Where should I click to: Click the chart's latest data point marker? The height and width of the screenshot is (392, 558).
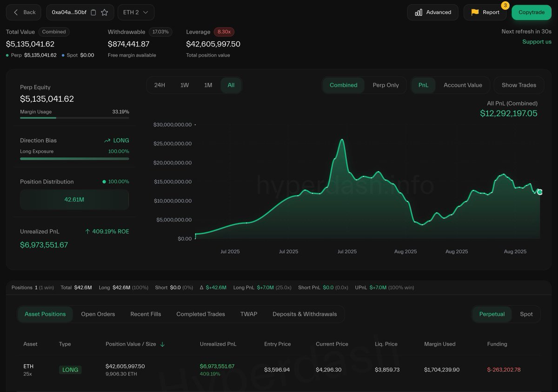tap(540, 192)
